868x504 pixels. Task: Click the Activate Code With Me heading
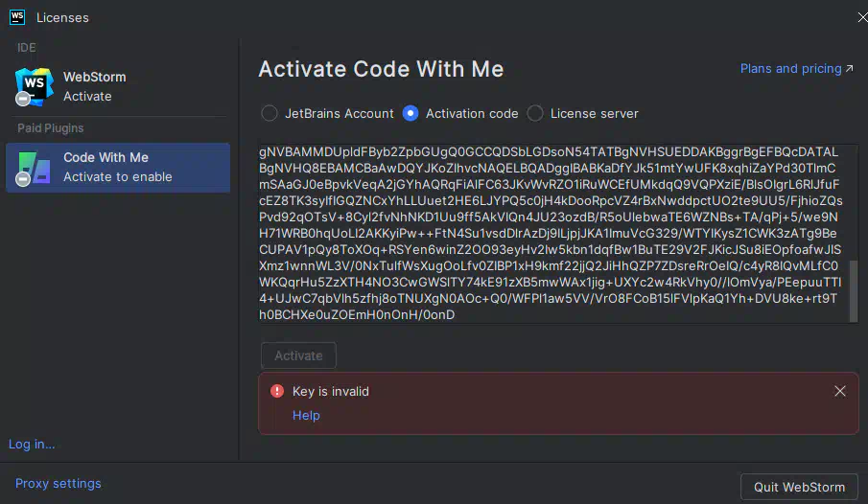coord(382,69)
